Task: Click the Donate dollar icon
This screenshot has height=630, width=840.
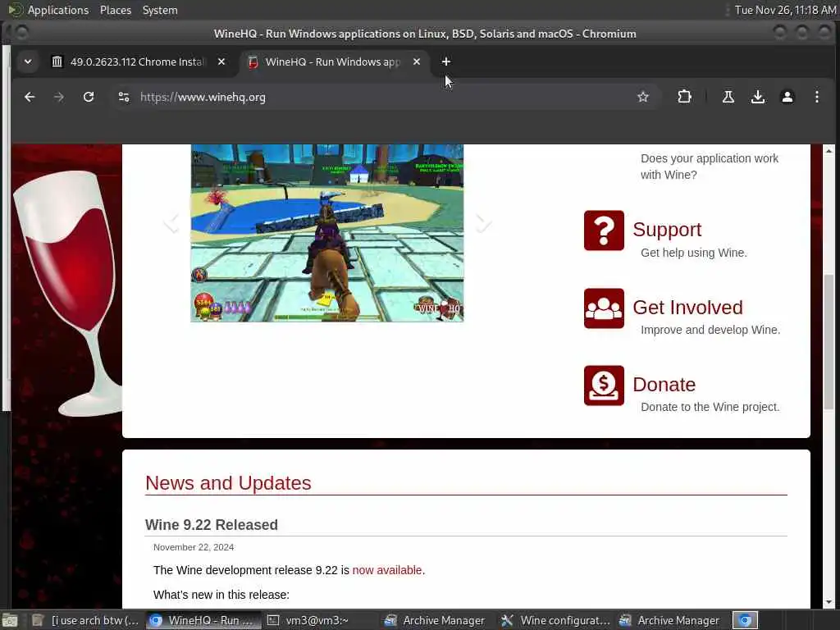Action: tap(604, 386)
